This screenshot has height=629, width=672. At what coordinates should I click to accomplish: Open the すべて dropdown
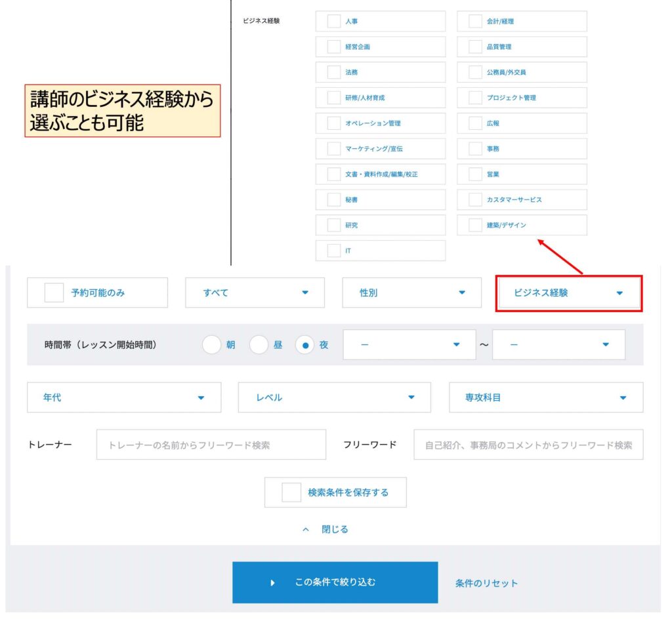point(255,293)
